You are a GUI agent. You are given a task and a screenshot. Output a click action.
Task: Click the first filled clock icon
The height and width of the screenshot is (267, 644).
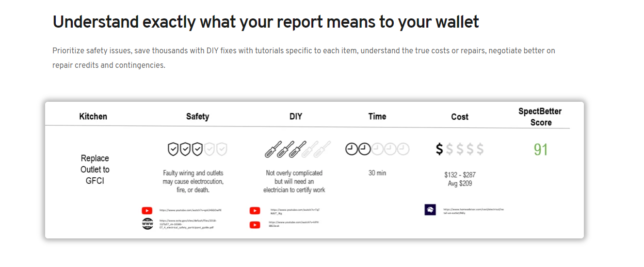(x=352, y=149)
